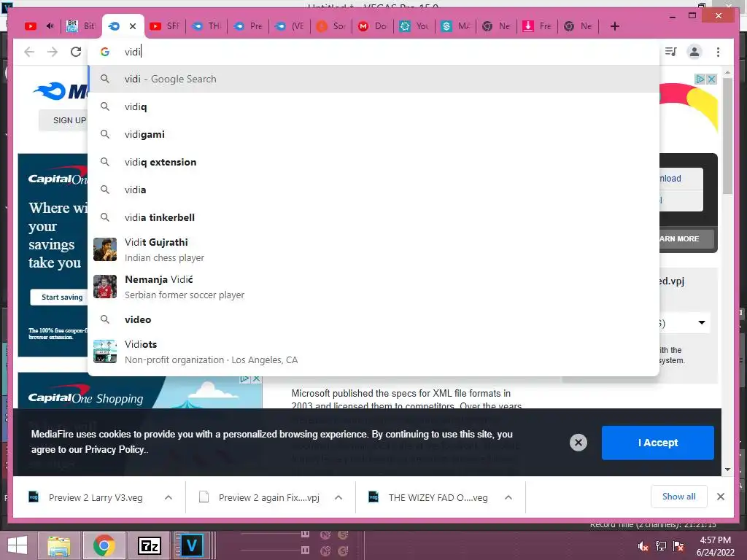
Task: Expand options for Preview 2 again Fix download
Action: (338, 497)
